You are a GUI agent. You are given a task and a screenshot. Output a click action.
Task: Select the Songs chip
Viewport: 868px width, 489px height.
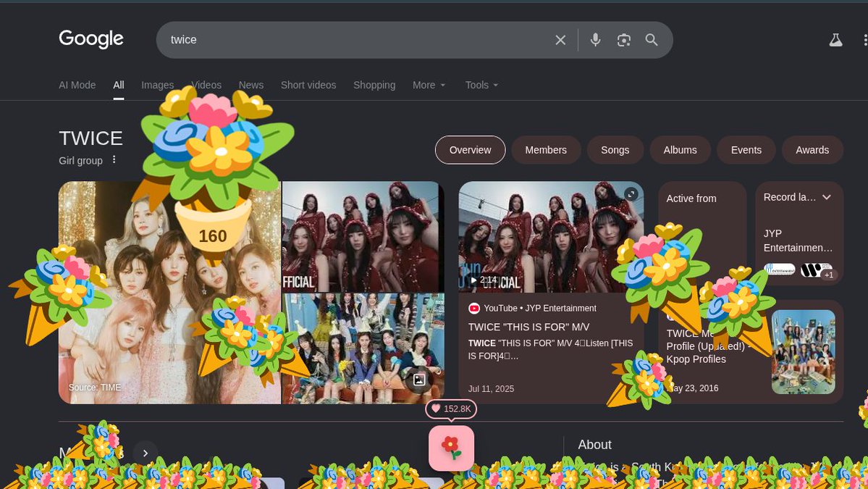coord(615,150)
